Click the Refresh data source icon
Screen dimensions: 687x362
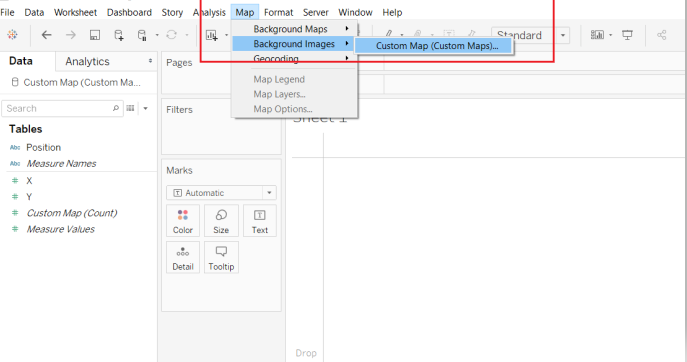coord(171,35)
